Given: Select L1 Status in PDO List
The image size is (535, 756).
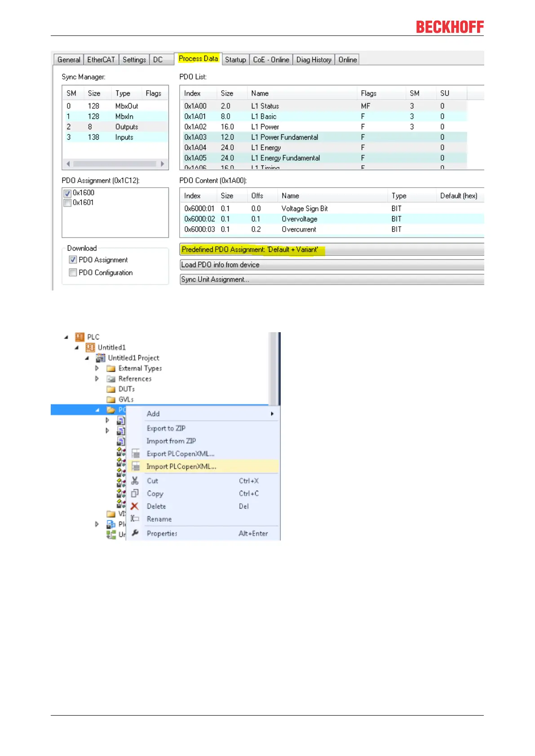Looking at the screenshot, I should click(x=323, y=106).
